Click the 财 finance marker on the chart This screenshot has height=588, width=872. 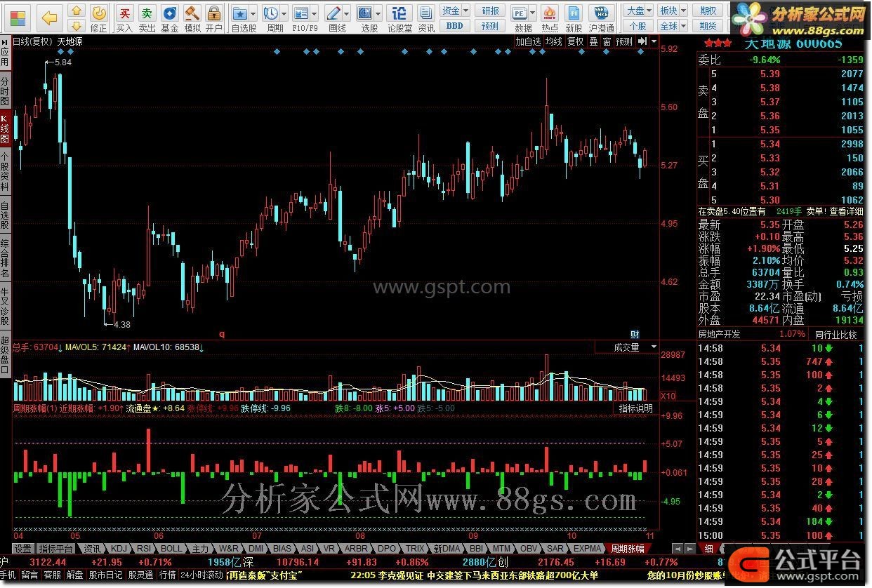[635, 333]
